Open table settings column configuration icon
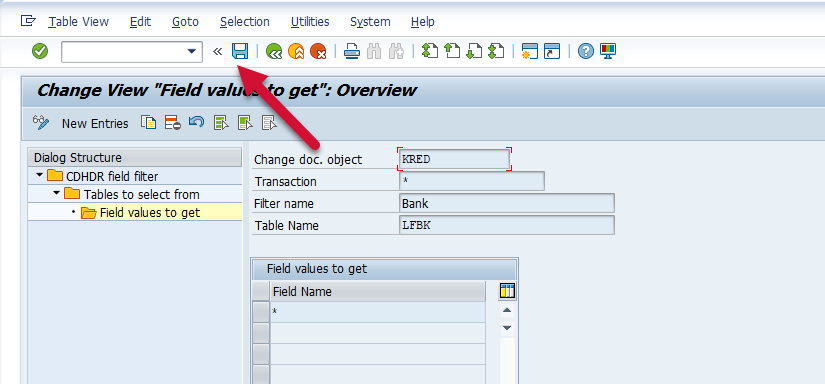The height and width of the screenshot is (384, 825). (507, 291)
